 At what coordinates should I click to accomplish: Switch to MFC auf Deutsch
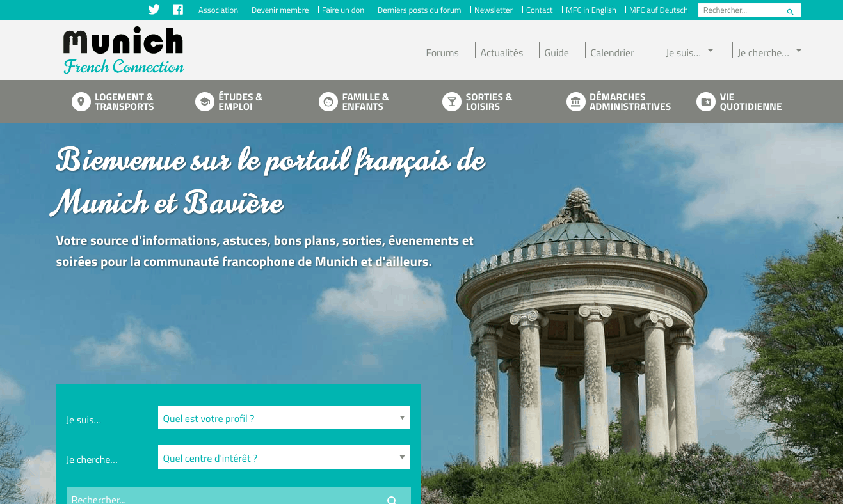659,10
